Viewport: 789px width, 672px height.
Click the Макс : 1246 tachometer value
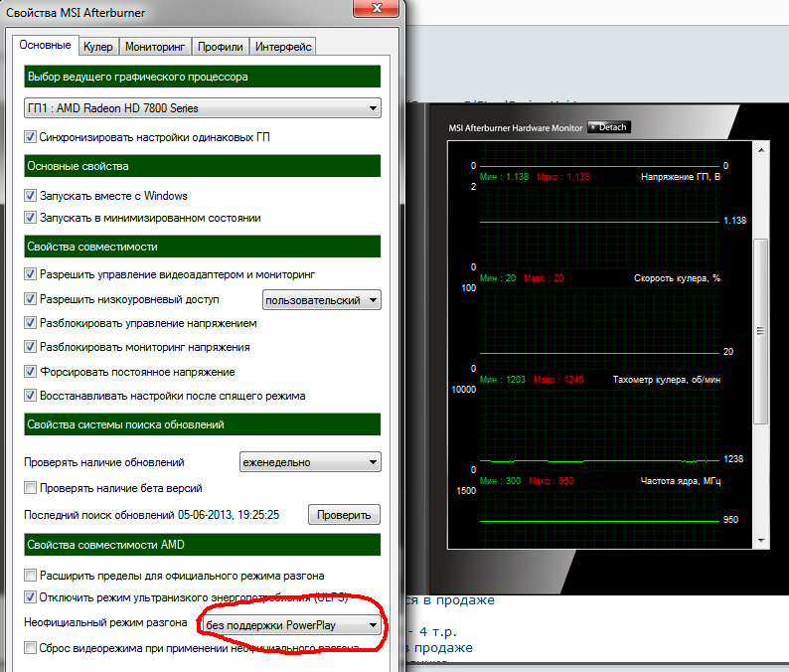[x=558, y=380]
